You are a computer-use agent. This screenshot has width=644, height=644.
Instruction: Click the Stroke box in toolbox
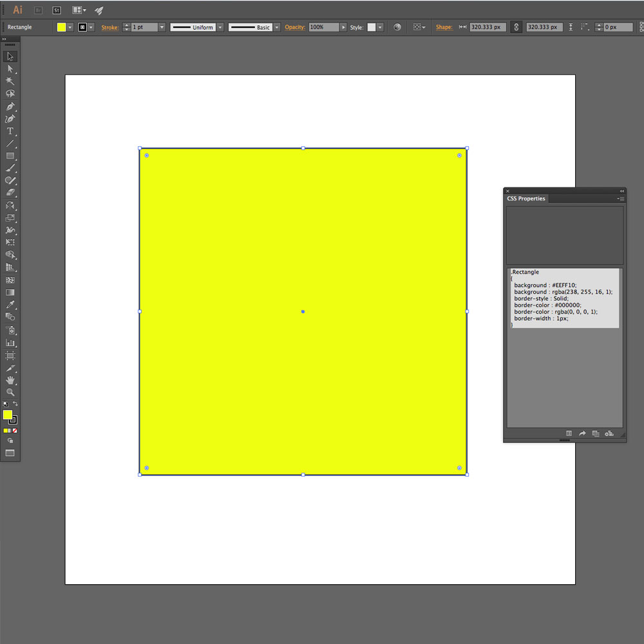[x=14, y=420]
